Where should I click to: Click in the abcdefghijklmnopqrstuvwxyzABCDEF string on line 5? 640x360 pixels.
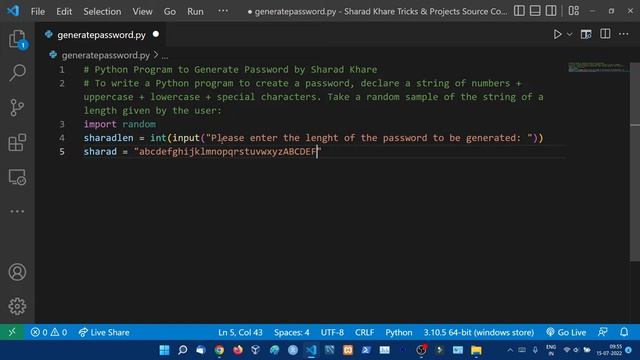(x=228, y=151)
